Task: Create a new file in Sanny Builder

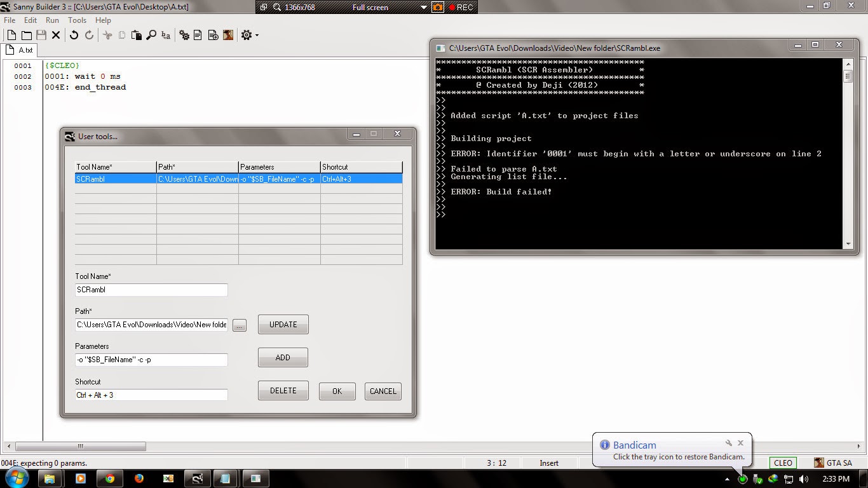Action: (x=11, y=36)
